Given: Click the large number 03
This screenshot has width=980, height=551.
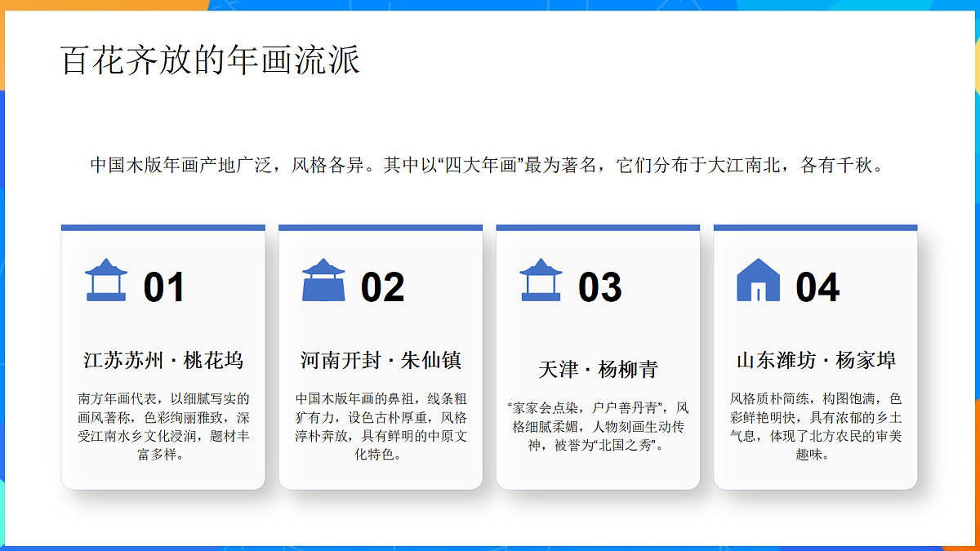Looking at the screenshot, I should (x=600, y=287).
